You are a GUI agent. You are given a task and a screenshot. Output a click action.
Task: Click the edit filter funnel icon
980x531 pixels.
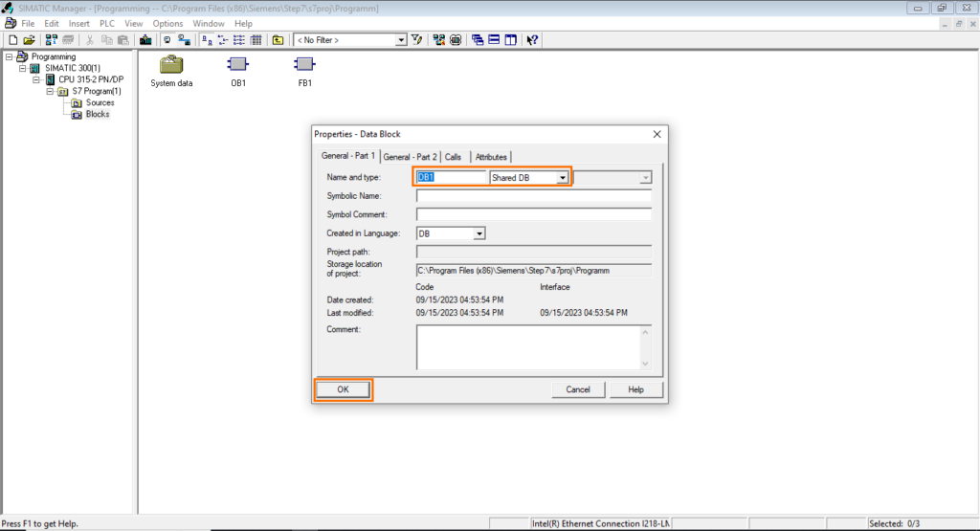coord(417,40)
